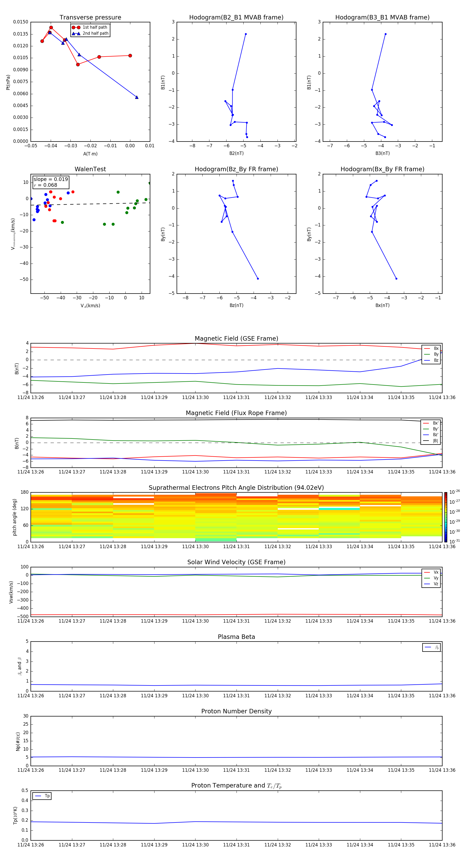
Task: Click the βp legend box in Plasma Beta plot
Action: pyautogui.click(x=431, y=647)
